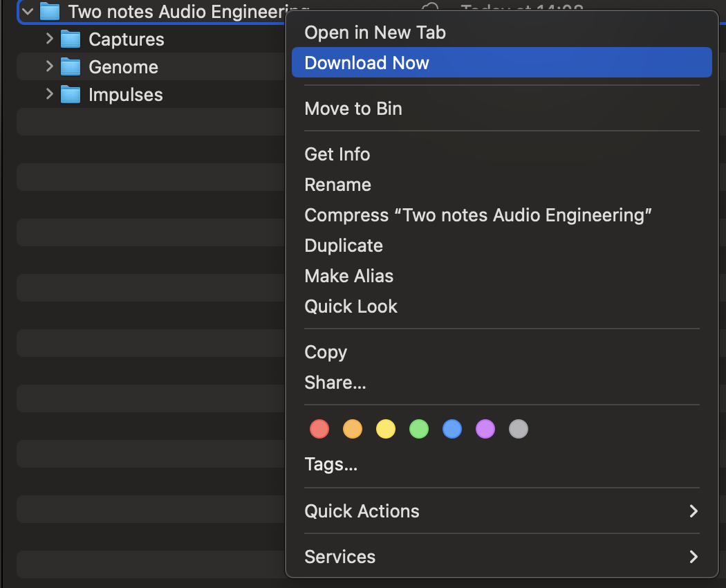Collapse the Two notes Audio Engineering folder
This screenshot has height=588, width=726.
click(x=28, y=12)
